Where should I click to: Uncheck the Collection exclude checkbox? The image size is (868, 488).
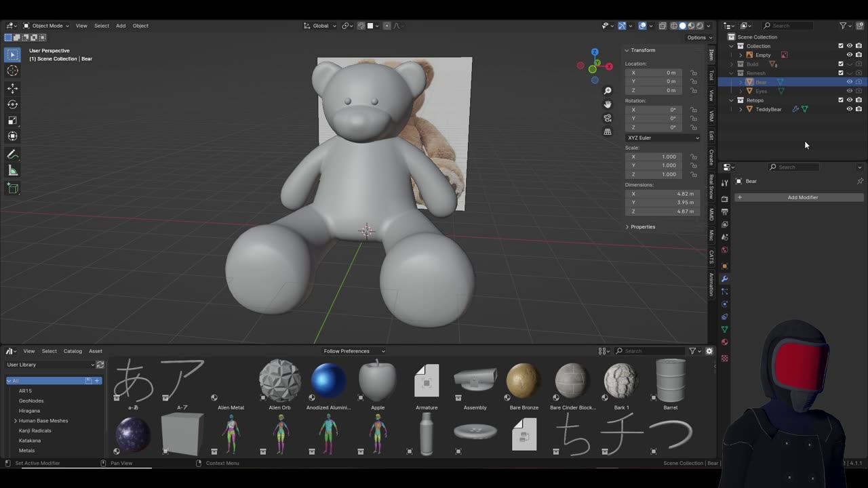pos(841,46)
